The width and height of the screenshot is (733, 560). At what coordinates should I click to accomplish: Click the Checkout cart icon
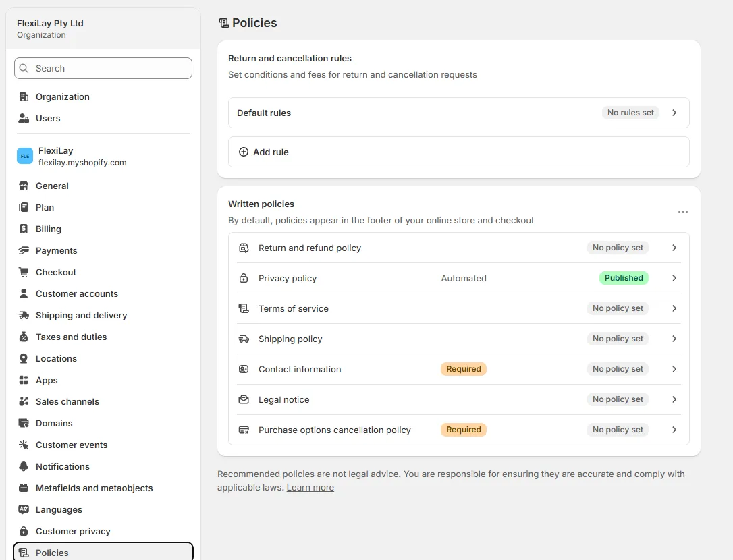point(24,272)
